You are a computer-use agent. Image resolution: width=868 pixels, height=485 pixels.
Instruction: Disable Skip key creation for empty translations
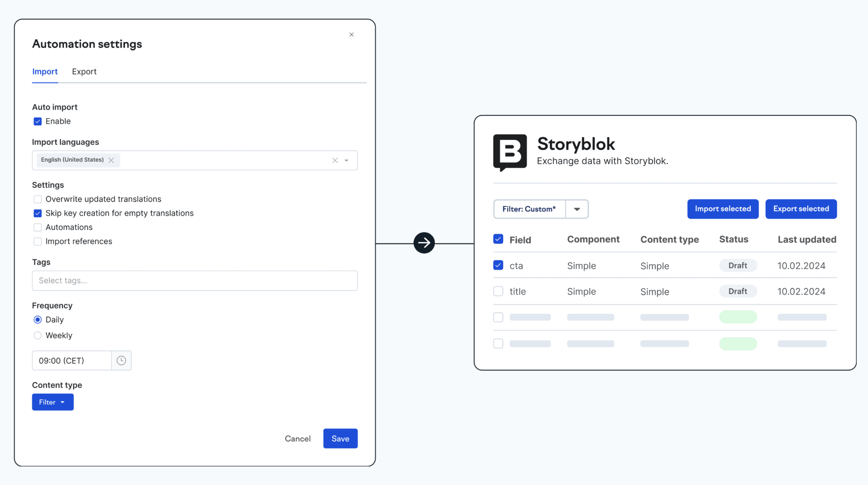(38, 213)
